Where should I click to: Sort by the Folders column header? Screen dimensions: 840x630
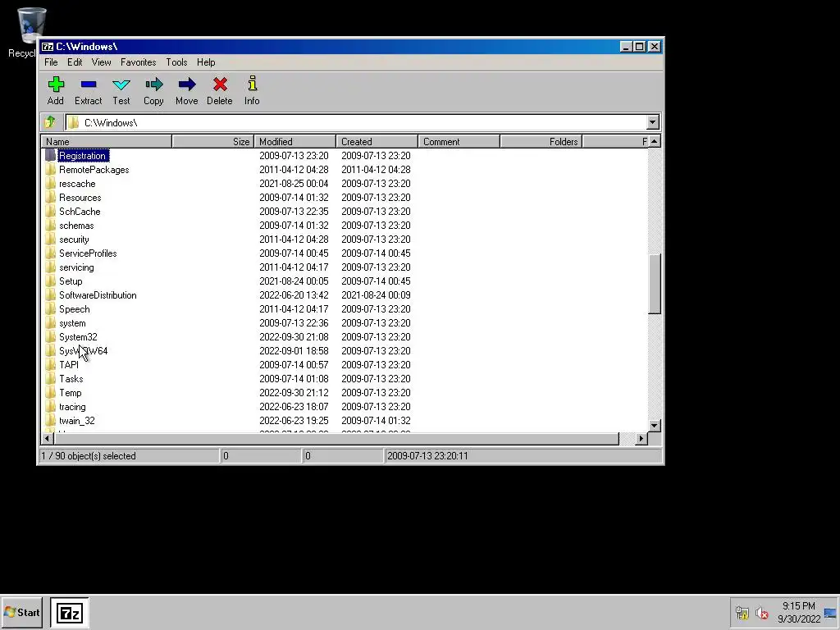pos(541,141)
